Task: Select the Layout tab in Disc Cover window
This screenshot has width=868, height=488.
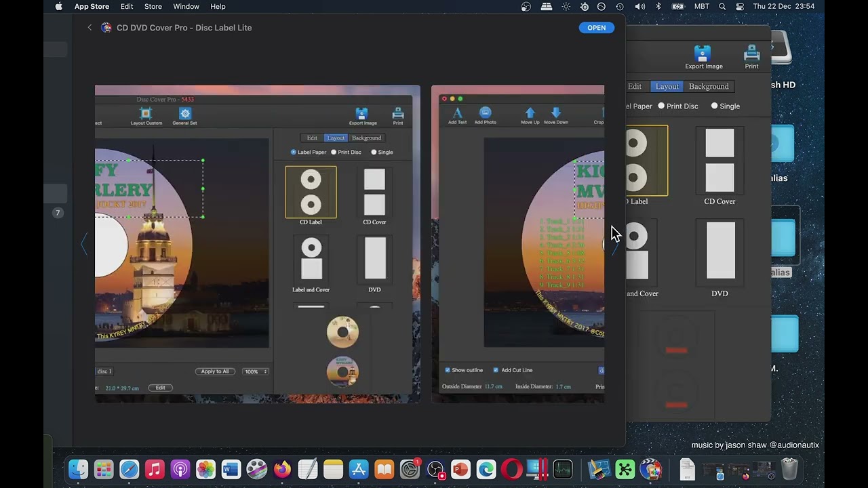Action: (667, 87)
